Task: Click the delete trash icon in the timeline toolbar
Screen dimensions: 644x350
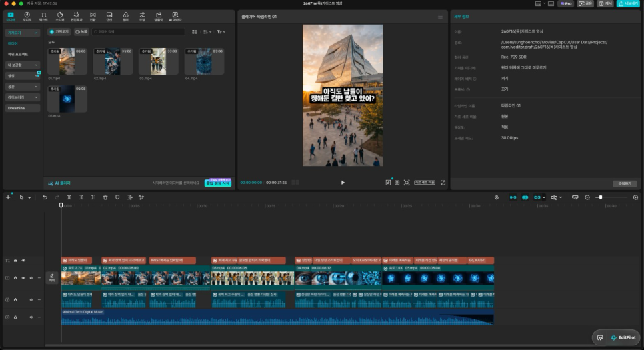Action: point(105,197)
